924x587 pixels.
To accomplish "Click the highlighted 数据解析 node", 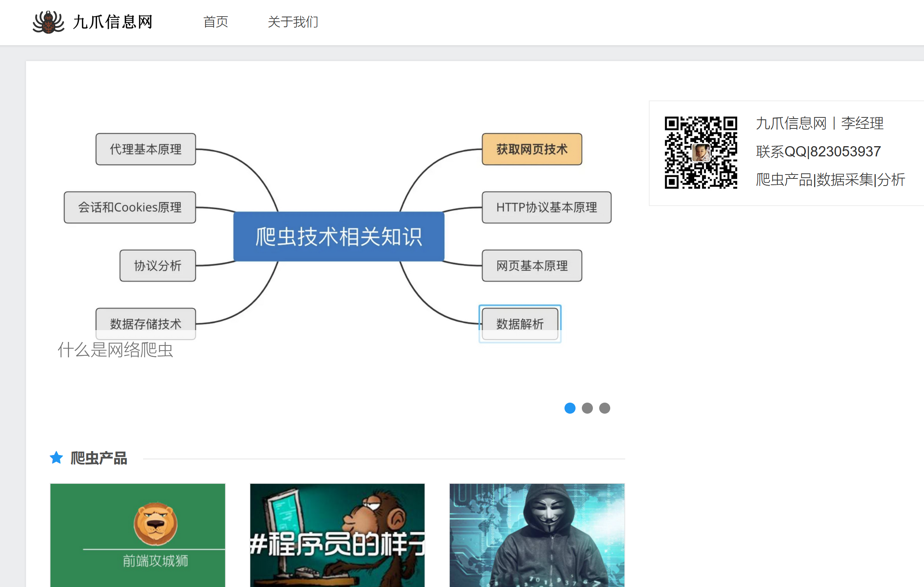I will coord(520,324).
